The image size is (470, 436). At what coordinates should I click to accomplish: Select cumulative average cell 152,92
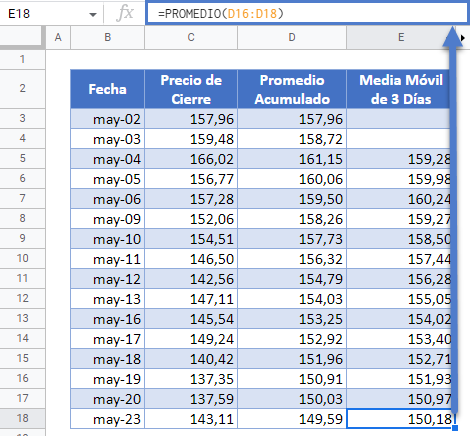[x=292, y=339]
